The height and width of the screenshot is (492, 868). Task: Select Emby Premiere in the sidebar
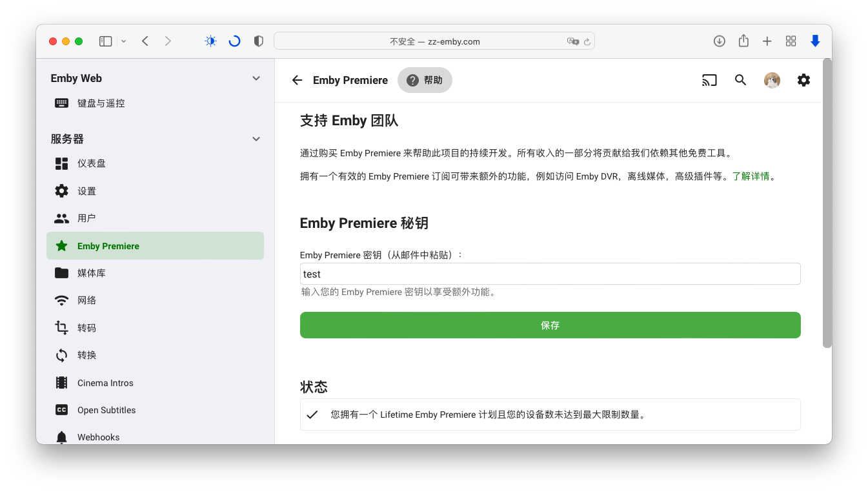pyautogui.click(x=155, y=246)
